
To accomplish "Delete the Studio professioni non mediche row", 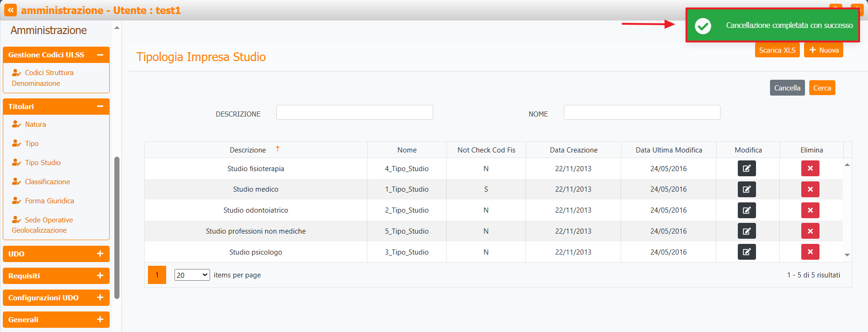I will (810, 231).
